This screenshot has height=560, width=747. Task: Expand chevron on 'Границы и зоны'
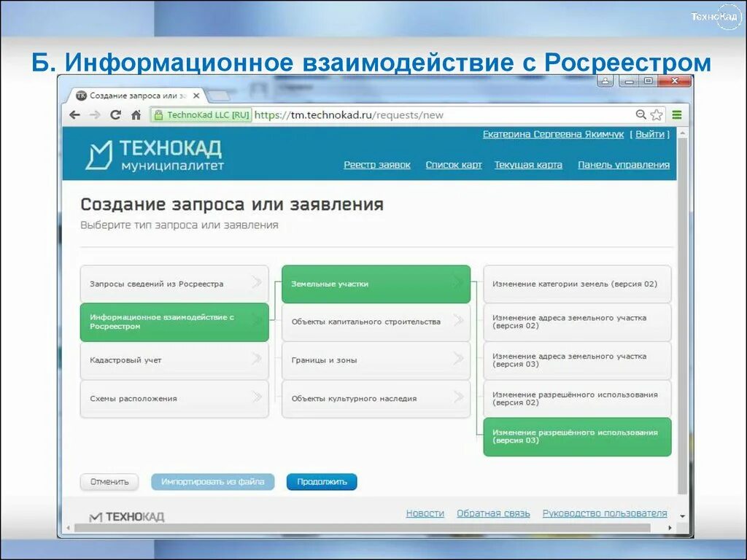tap(458, 359)
